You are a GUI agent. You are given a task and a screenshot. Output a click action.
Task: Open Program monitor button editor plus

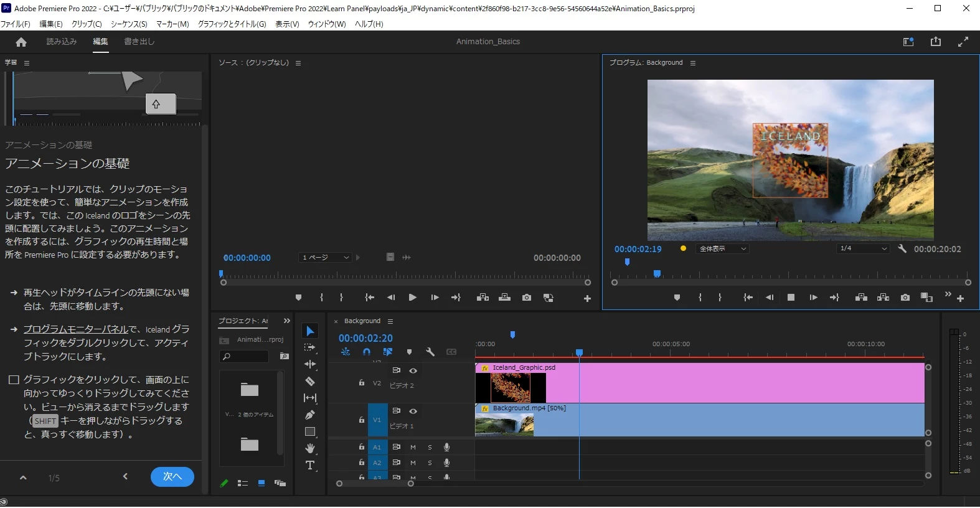point(961,298)
